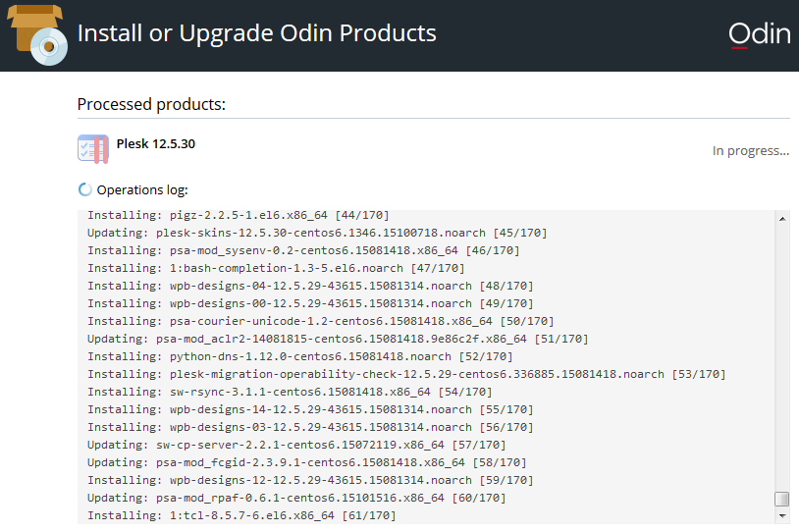Click the Operations log loading spinner
The image size is (799, 532).
point(84,189)
